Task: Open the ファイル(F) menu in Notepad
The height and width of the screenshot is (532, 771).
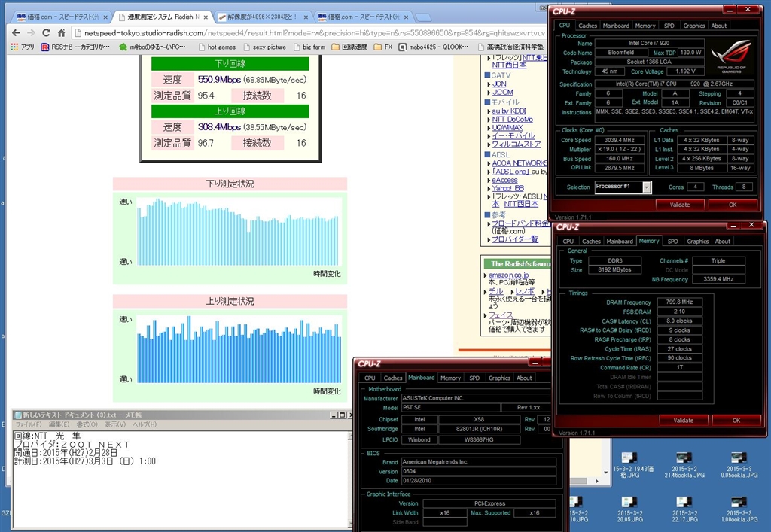Action: pos(29,424)
